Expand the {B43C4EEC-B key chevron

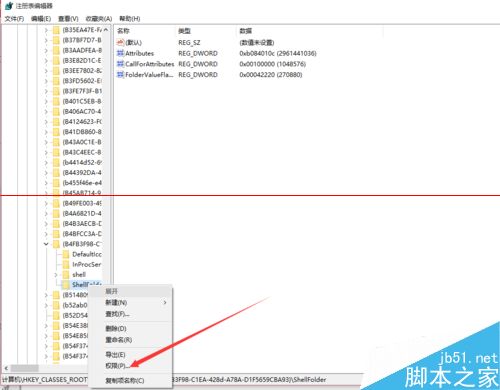(x=46, y=152)
